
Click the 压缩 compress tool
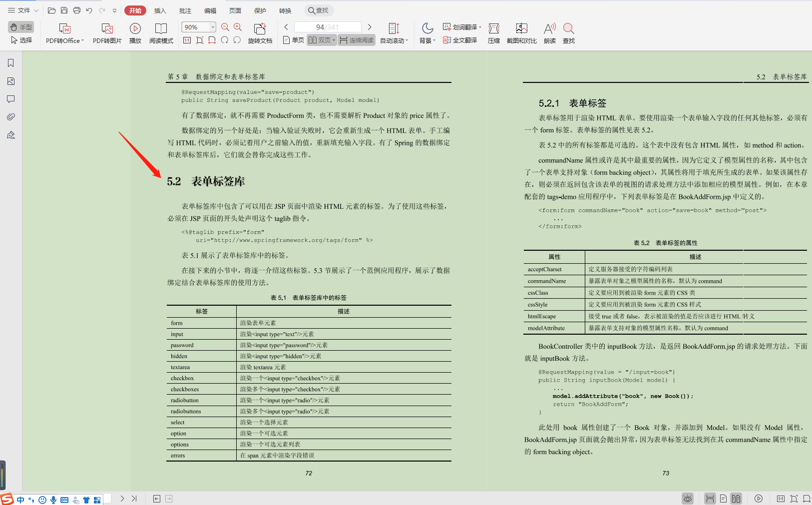[x=494, y=33]
